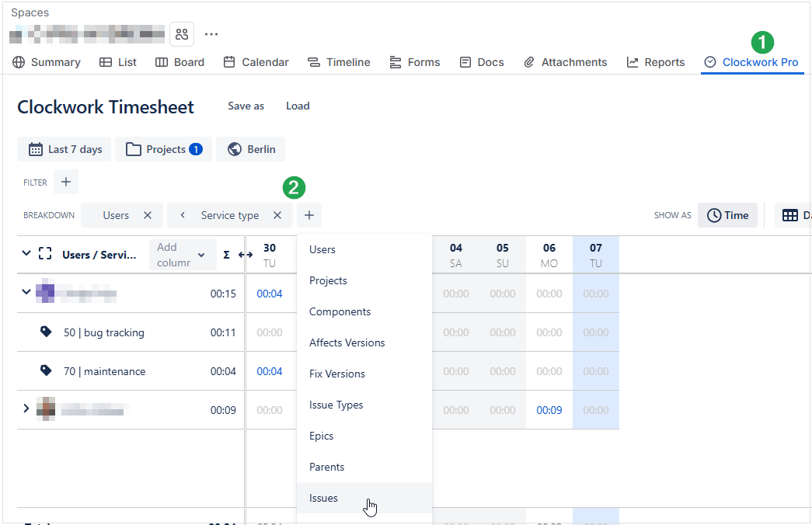Click the 05 SU date column header

(x=502, y=255)
